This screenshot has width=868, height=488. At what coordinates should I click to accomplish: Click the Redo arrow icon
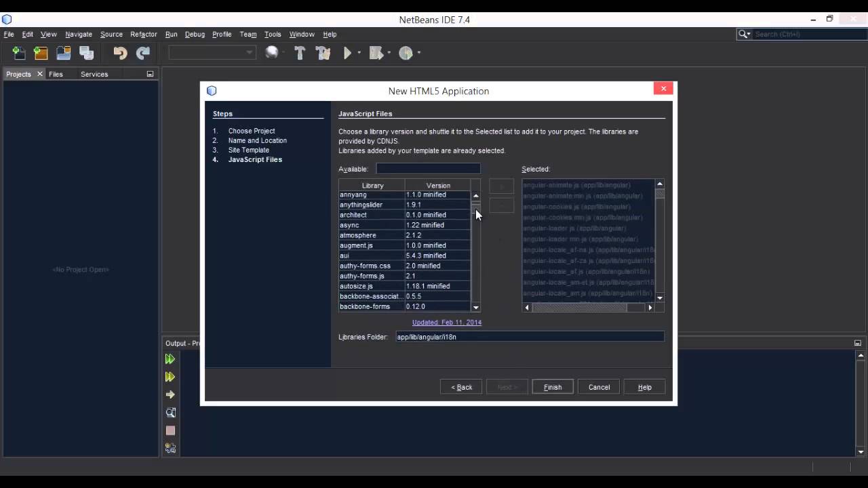[x=143, y=53]
